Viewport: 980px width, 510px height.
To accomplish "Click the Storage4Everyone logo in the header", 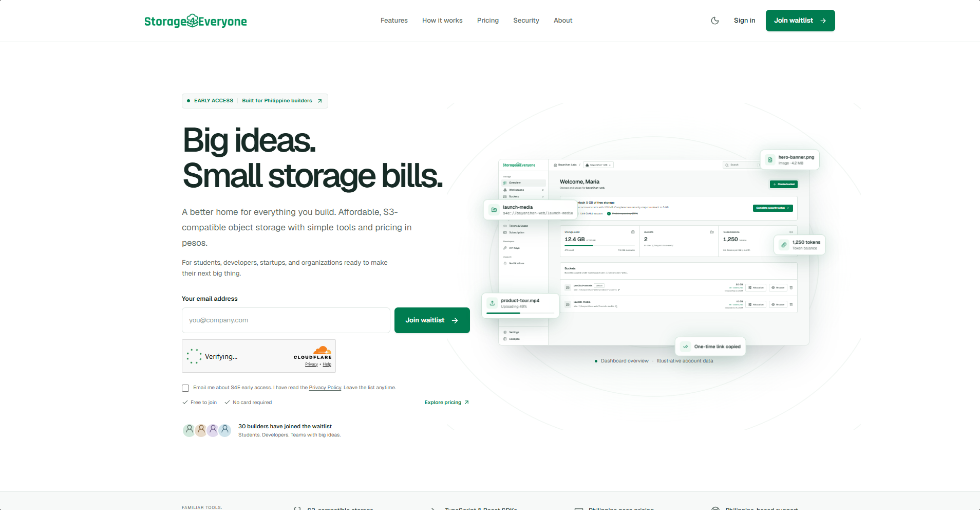I will (195, 21).
